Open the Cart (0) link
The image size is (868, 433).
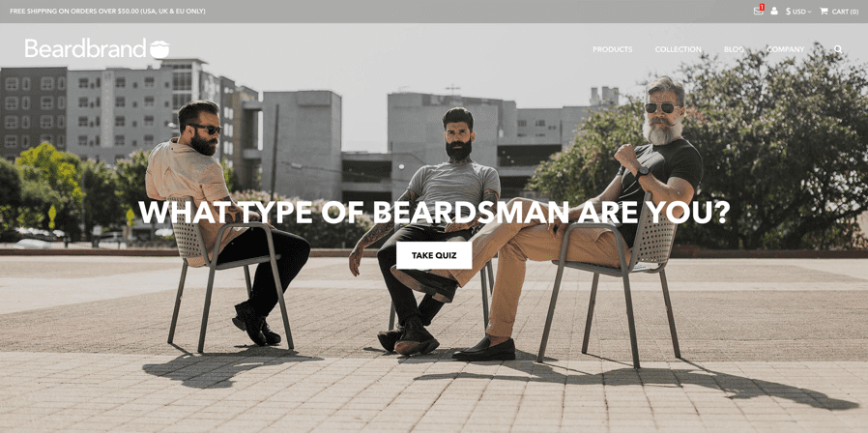845,11
